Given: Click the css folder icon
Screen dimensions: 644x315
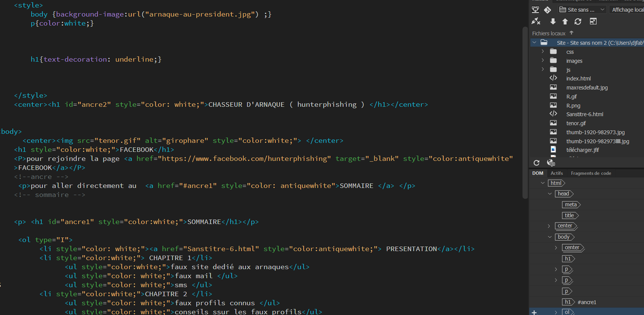Looking at the screenshot, I should click(553, 52).
